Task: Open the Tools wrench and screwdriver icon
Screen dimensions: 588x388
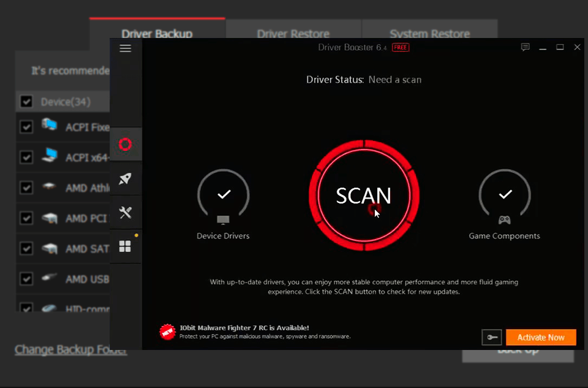Action: coord(125,212)
